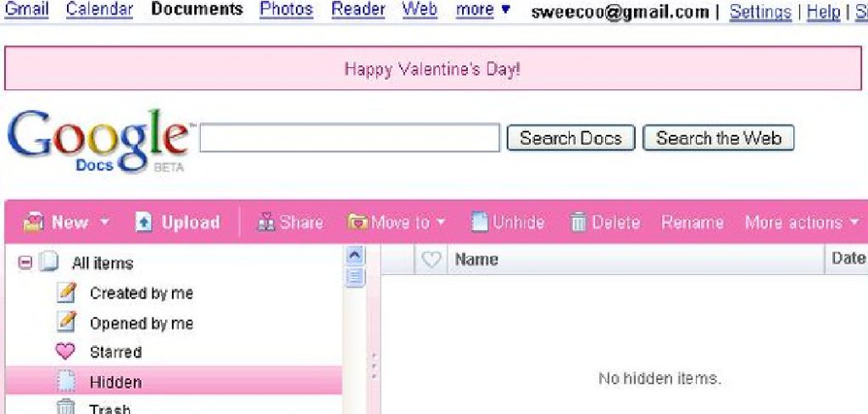Click the Delete trash can icon

[579, 222]
